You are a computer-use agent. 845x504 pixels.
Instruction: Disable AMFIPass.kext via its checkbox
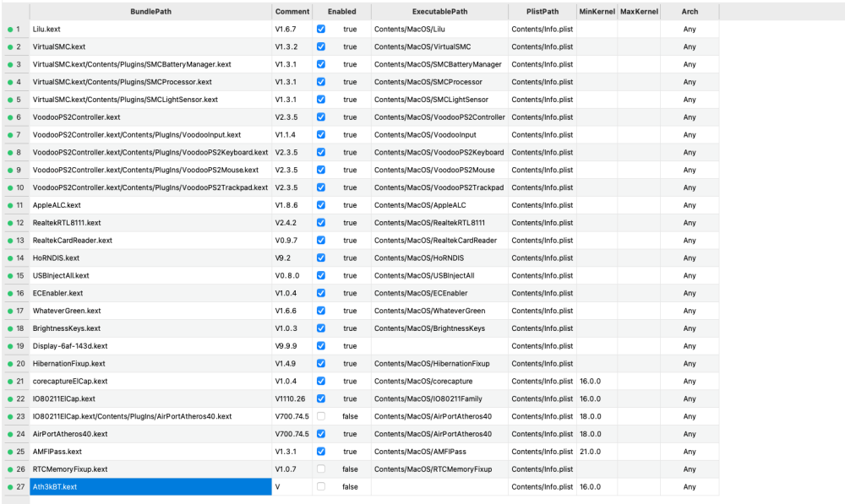pyautogui.click(x=320, y=452)
